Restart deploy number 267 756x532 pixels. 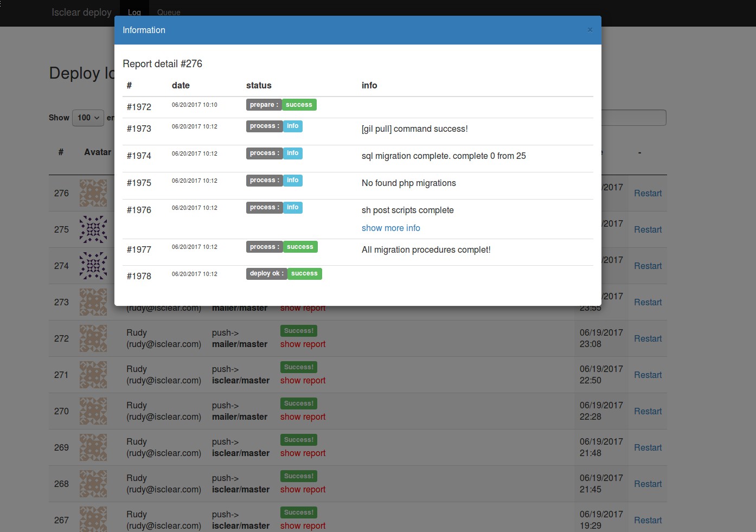pos(648,521)
